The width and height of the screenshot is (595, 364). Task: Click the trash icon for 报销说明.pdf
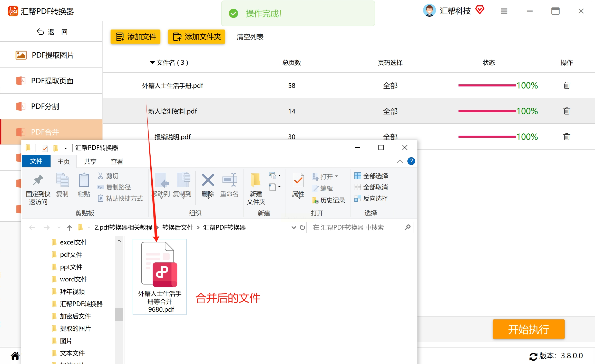click(x=567, y=137)
